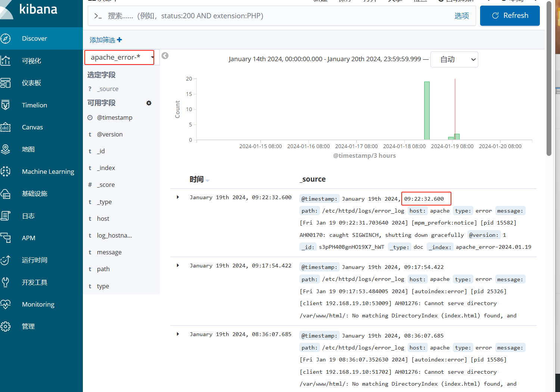Open the 管理 gear icon
Viewport: 560px width, 392px height.
pos(5,326)
